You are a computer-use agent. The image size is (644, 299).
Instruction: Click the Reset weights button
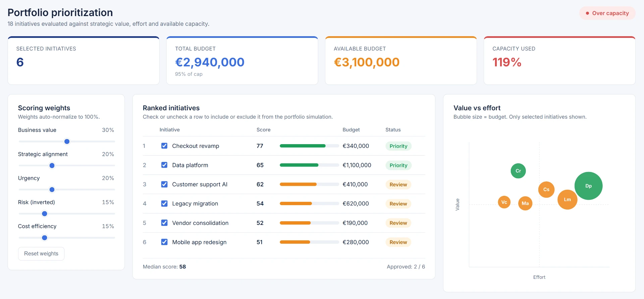pyautogui.click(x=41, y=254)
